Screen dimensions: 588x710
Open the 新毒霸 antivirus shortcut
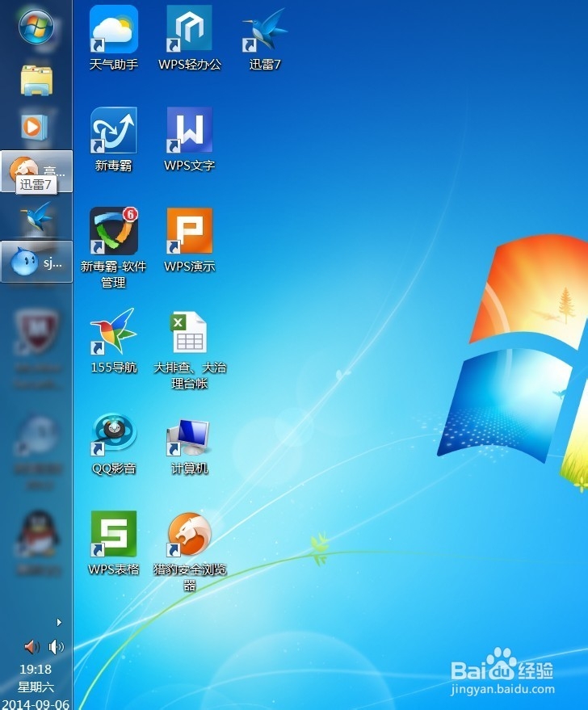click(x=114, y=140)
